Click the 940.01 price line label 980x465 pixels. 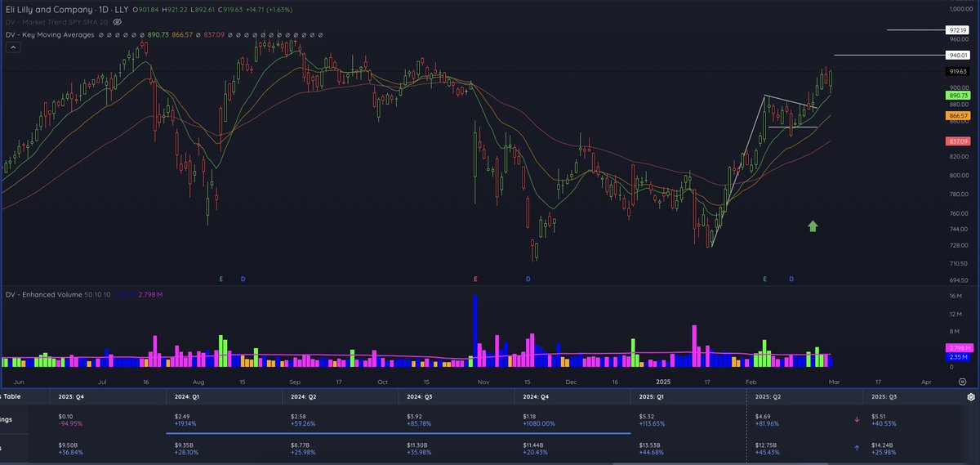tap(957, 56)
